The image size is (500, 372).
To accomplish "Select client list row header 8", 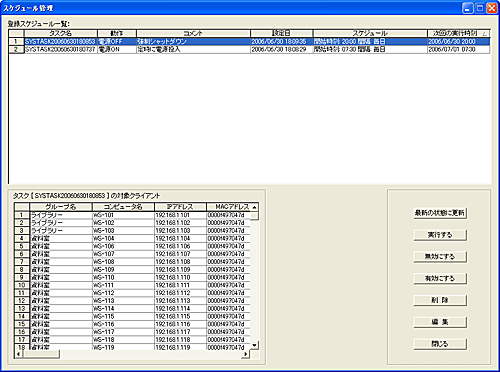I will 22,270.
